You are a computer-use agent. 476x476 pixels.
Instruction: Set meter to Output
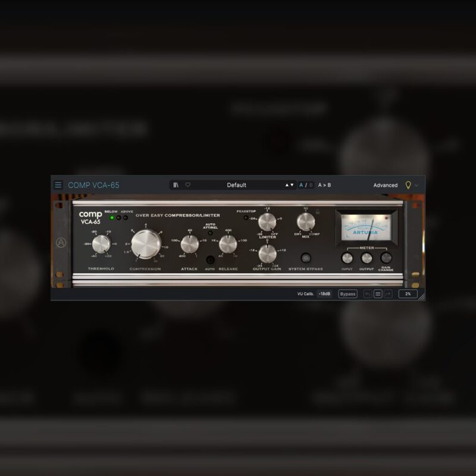click(x=367, y=258)
